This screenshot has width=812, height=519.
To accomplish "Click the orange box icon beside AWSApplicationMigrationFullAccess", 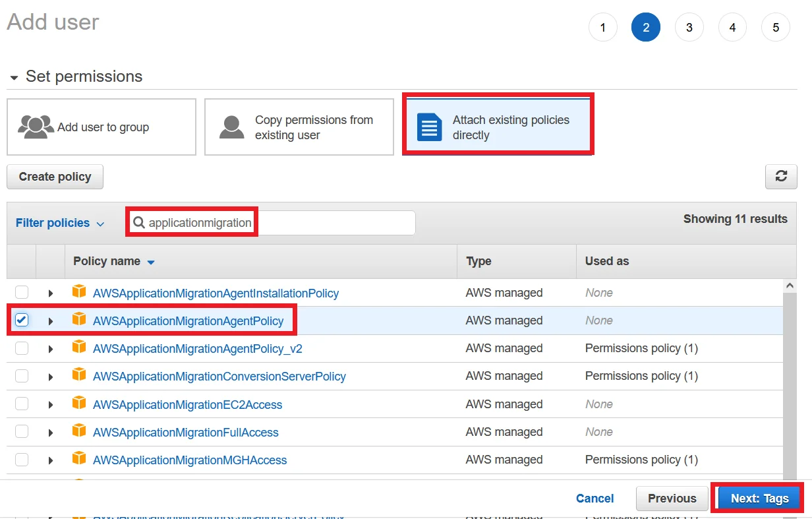I will pos(79,431).
